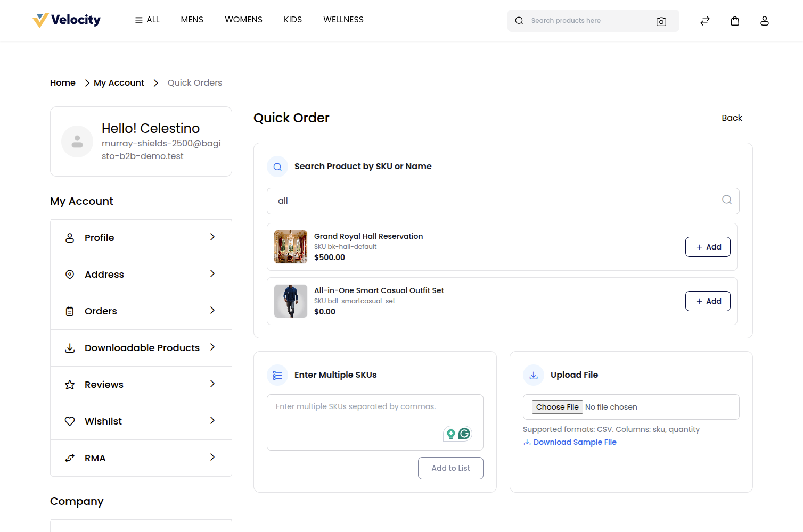803x532 pixels.
Task: Click the 'No file chosen' text
Action: coord(611,407)
